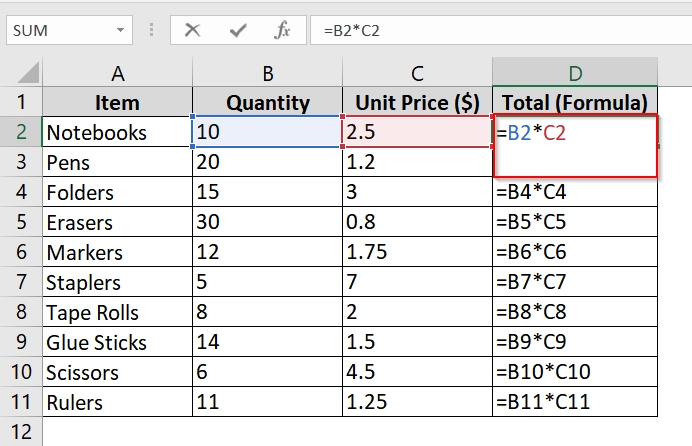Select the =B10*C10 formula cell
The image size is (692, 446).
click(x=575, y=372)
